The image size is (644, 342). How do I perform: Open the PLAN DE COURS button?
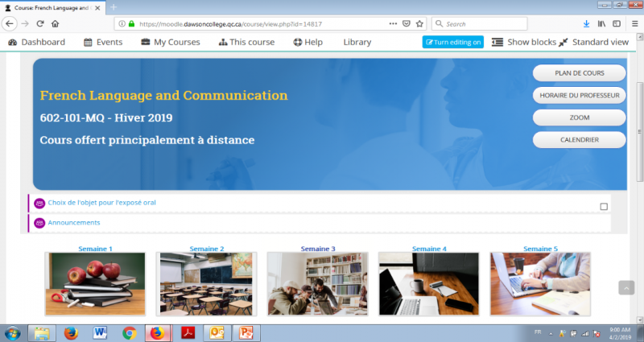(x=579, y=73)
